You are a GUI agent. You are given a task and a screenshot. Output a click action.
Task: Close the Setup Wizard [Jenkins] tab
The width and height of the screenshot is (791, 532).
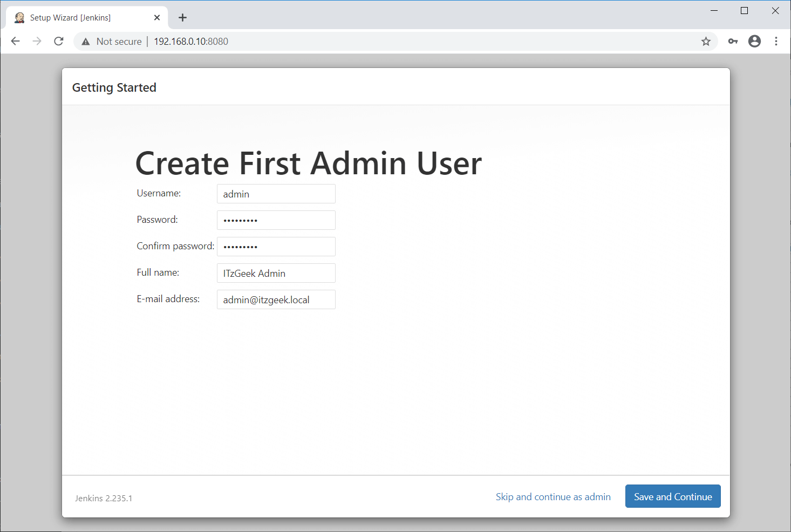pos(157,18)
